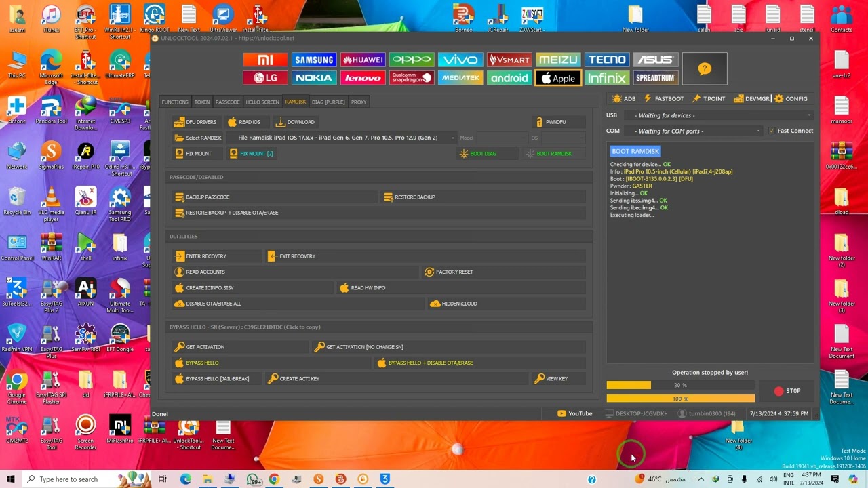Select the ASUS brand icon
This screenshot has height=488, width=868.
(x=655, y=60)
